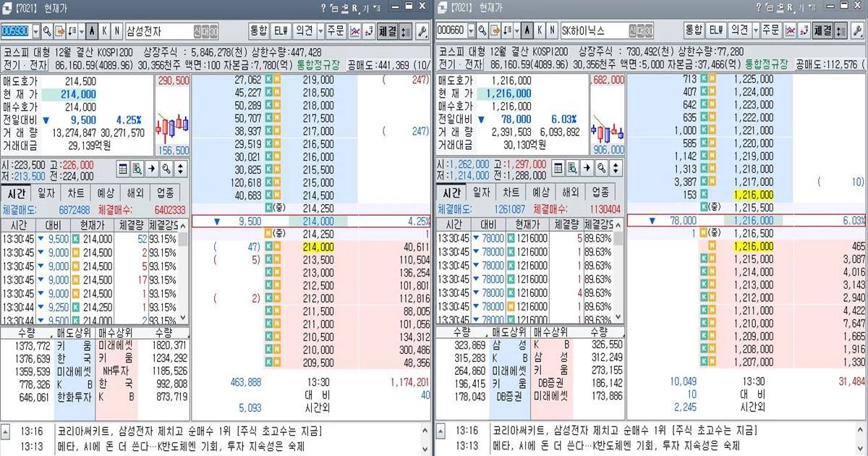The width and height of the screenshot is (868, 456).
Task: Toggle the K market filter in Samsung window
Action: point(104,31)
